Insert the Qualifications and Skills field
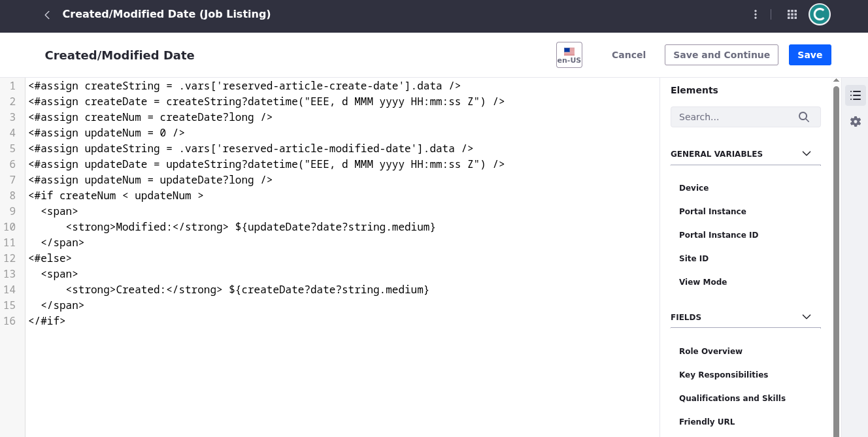868x437 pixels. [x=732, y=398]
